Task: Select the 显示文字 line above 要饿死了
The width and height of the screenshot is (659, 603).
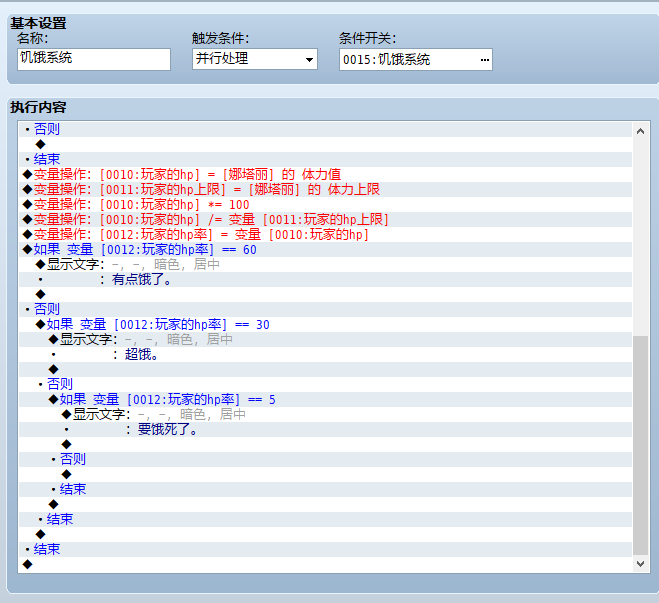Action: 325,414
